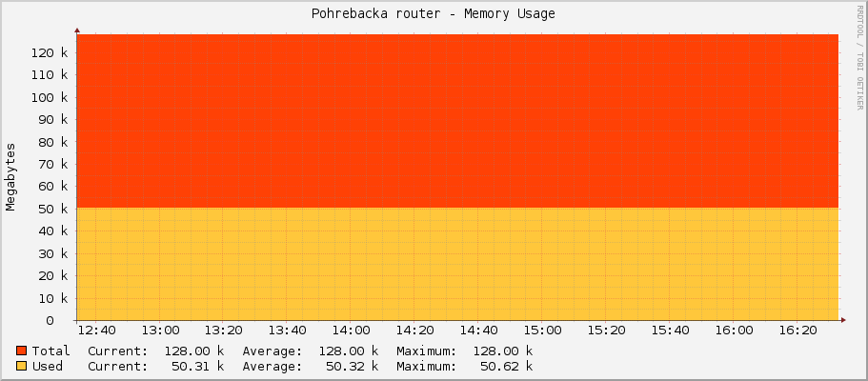Screen dimensions: 868x381
Task: Click the '12:40' time axis label
Action: tap(97, 331)
